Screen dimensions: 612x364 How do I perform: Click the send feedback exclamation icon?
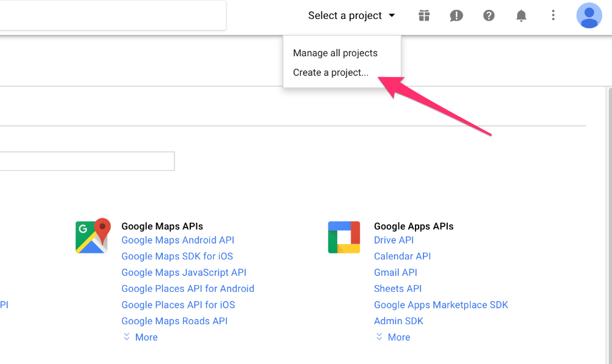[x=457, y=16]
